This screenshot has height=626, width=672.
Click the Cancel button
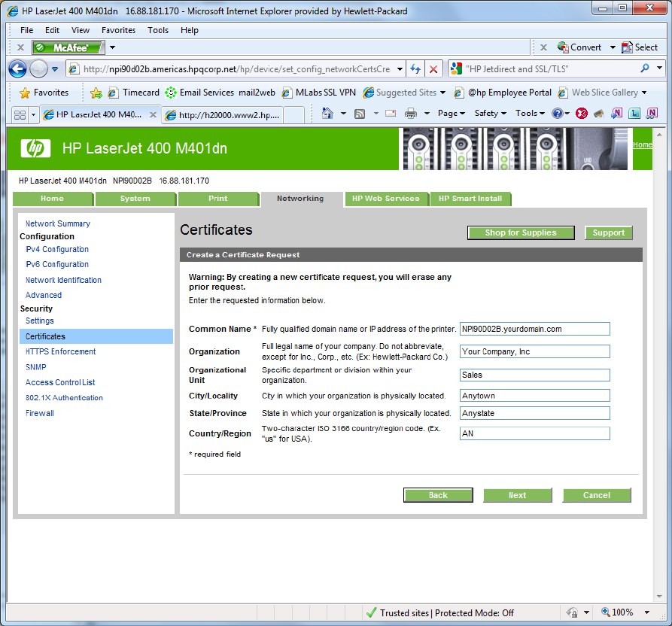pyautogui.click(x=597, y=495)
